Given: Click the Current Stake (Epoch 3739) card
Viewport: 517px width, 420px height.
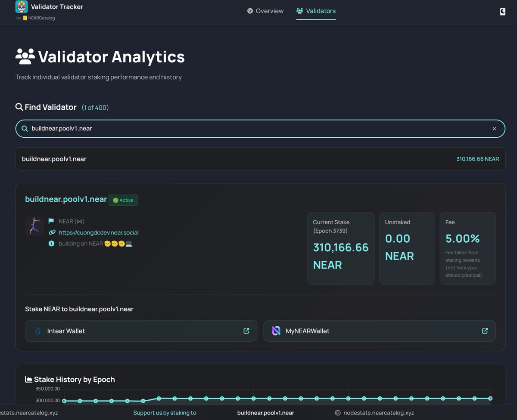Looking at the screenshot, I should [x=341, y=248].
